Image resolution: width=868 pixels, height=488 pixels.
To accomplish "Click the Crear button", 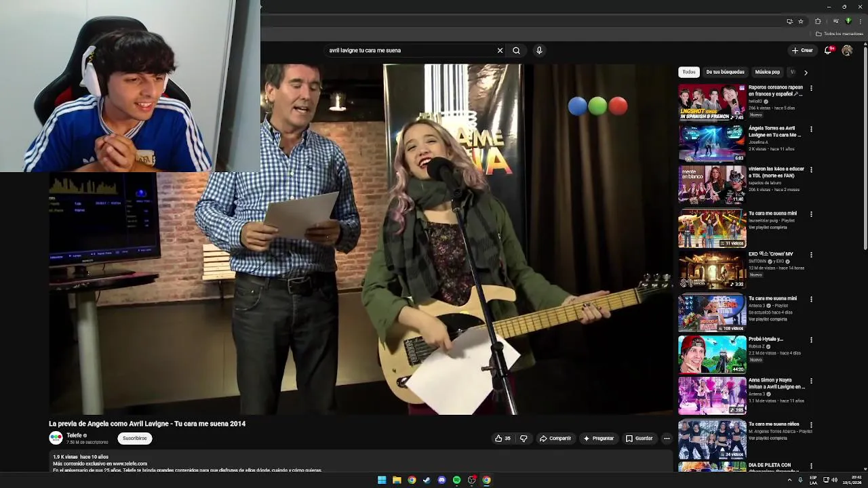I will point(802,50).
